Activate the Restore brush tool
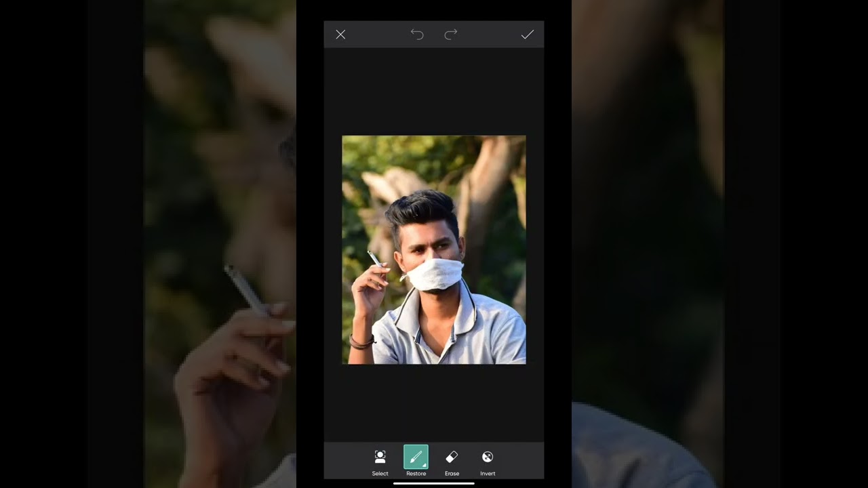Screen dimensions: 868x488 [416, 461]
